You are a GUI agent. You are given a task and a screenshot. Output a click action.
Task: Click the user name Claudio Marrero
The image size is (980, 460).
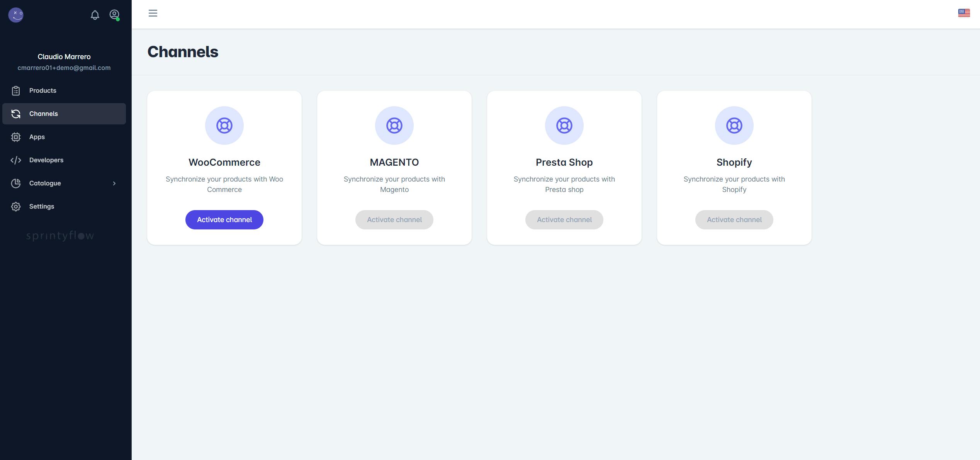point(64,57)
